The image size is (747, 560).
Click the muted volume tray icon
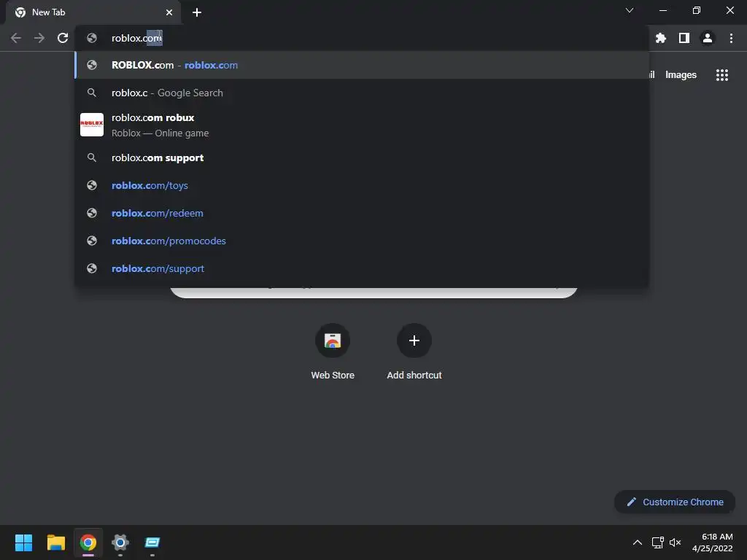[x=675, y=542]
